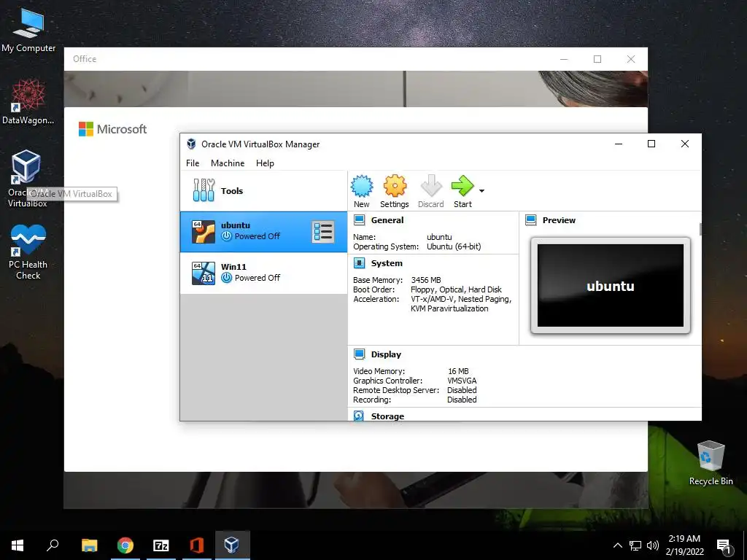Click ubuntu Powered Off status icon
The width and height of the screenshot is (747, 560).
(x=226, y=236)
